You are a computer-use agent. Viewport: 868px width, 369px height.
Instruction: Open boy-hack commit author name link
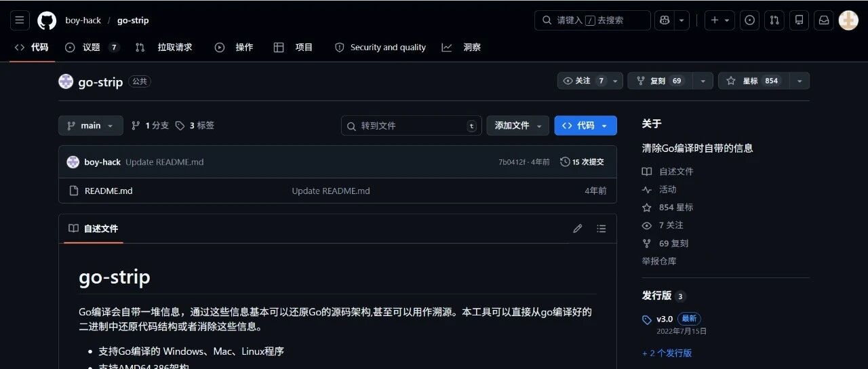[102, 162]
